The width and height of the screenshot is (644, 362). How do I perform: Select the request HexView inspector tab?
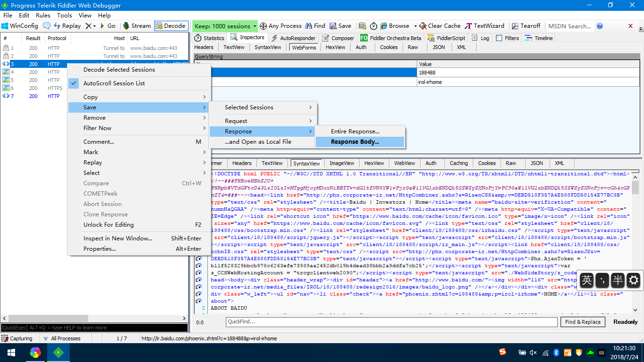[335, 47]
